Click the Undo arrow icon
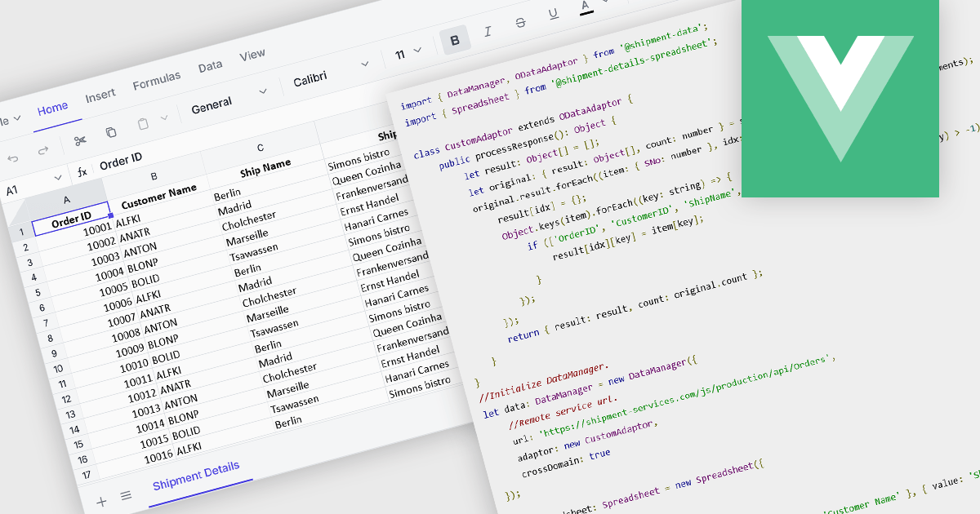980x514 pixels. tap(13, 158)
